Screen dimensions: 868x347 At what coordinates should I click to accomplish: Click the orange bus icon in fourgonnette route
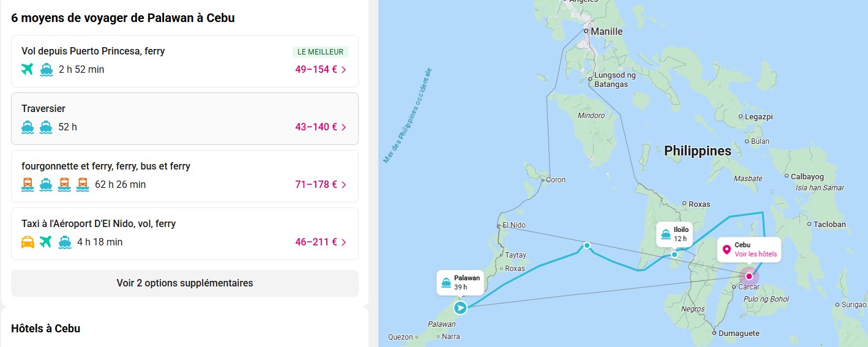28,185
